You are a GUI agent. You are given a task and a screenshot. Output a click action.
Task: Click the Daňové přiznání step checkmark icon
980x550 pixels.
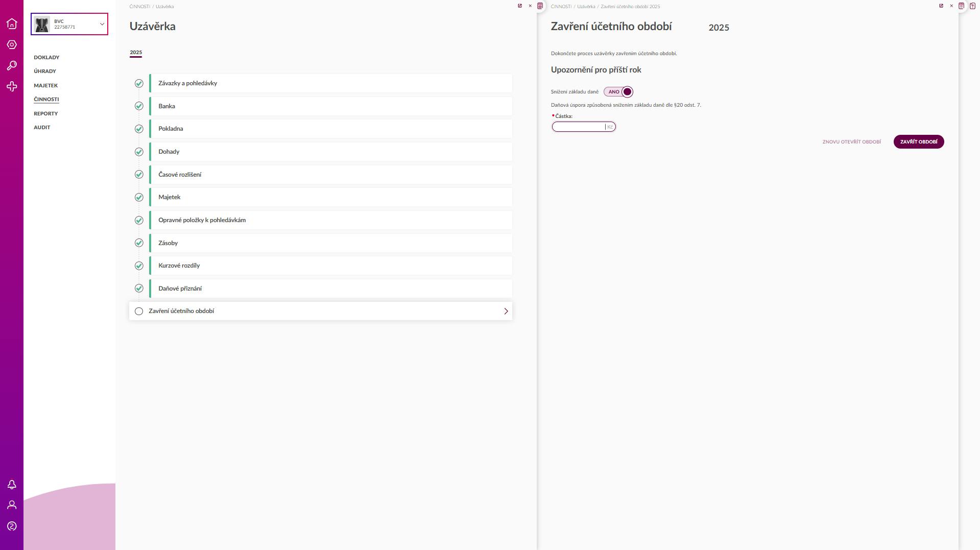point(139,289)
